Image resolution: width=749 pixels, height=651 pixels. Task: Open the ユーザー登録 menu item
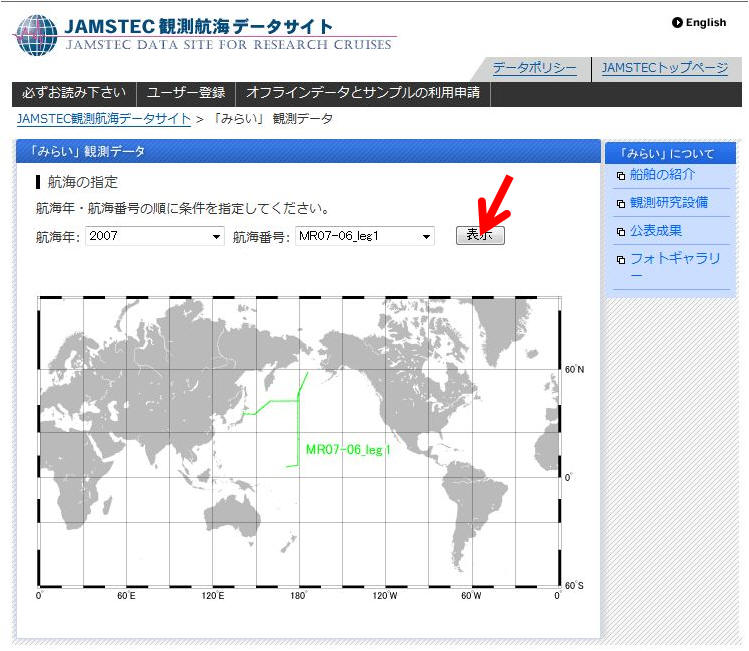186,93
